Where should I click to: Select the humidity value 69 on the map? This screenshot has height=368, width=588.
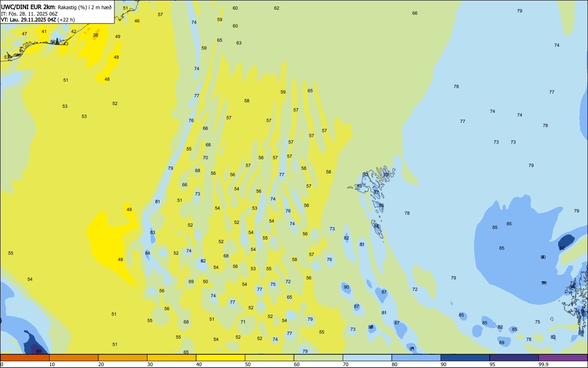pyautogui.click(x=191, y=282)
